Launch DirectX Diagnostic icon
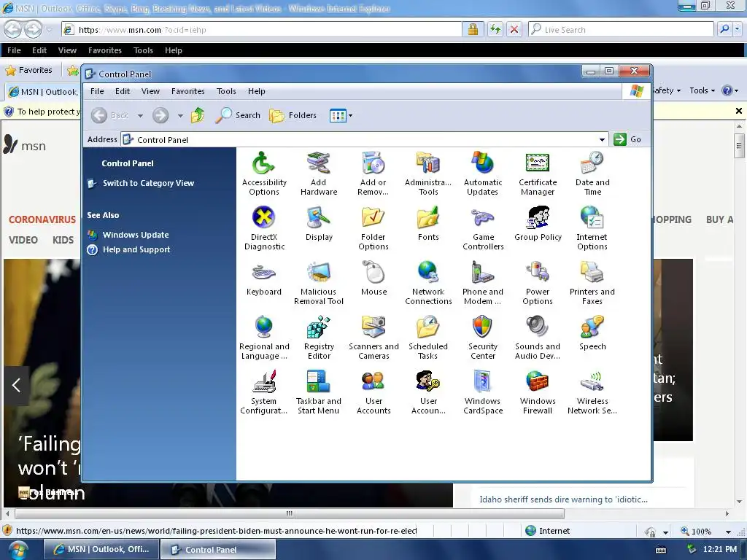The width and height of the screenshot is (747, 560). tap(264, 228)
